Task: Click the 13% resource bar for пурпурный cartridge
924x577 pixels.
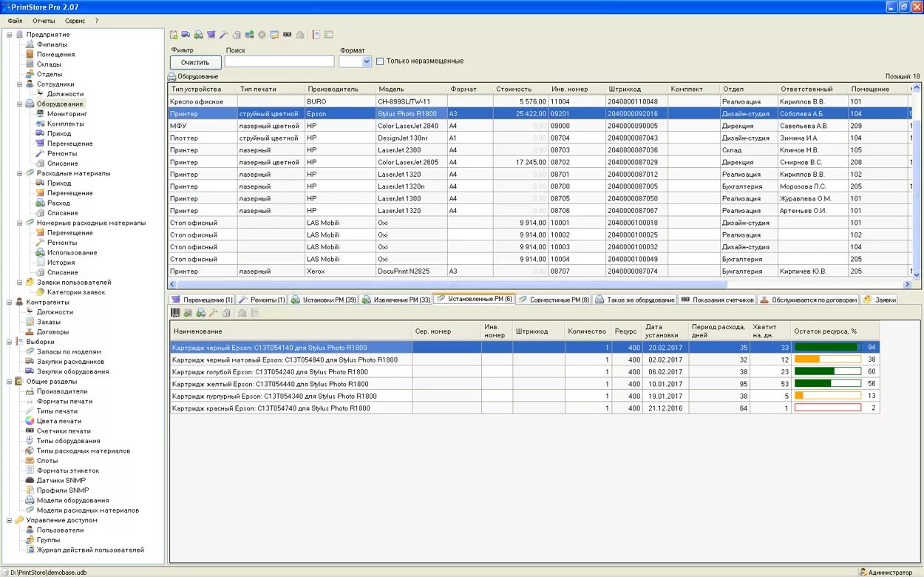Action: click(828, 396)
